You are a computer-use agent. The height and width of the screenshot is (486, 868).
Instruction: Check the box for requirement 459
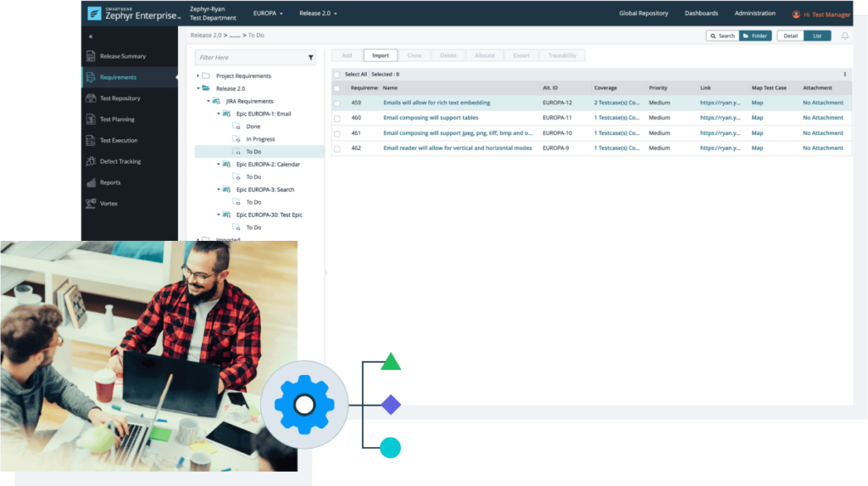coord(337,103)
